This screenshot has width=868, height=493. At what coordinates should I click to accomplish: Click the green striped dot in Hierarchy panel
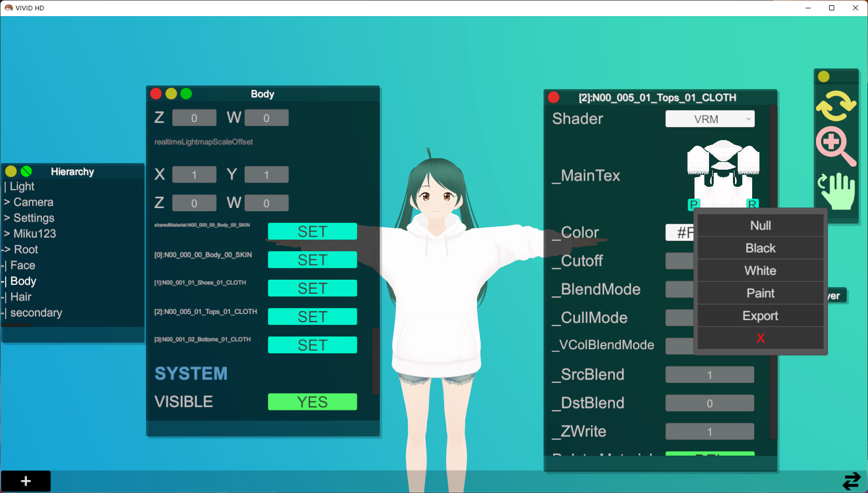pyautogui.click(x=26, y=171)
